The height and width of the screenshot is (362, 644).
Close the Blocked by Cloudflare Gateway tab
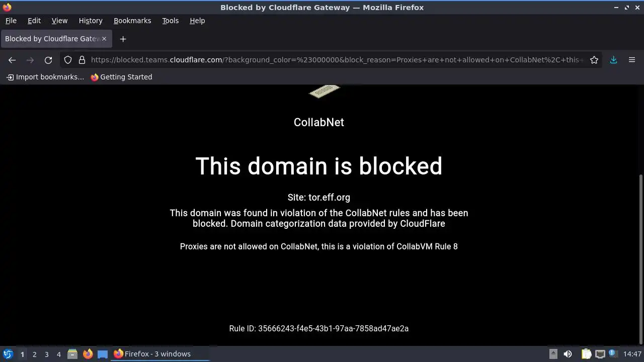pos(104,39)
